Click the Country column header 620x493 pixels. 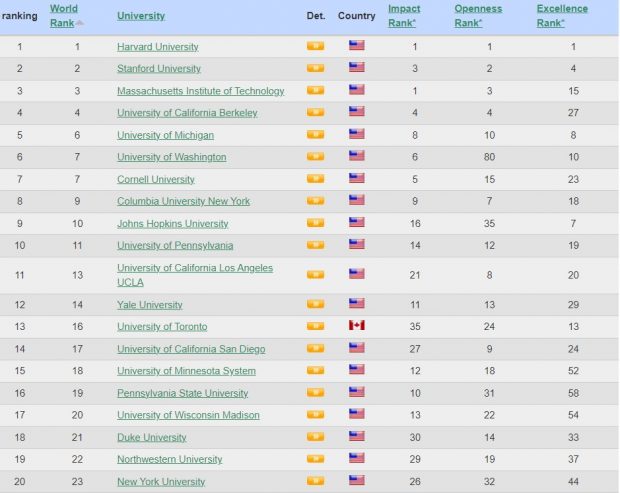tap(356, 16)
